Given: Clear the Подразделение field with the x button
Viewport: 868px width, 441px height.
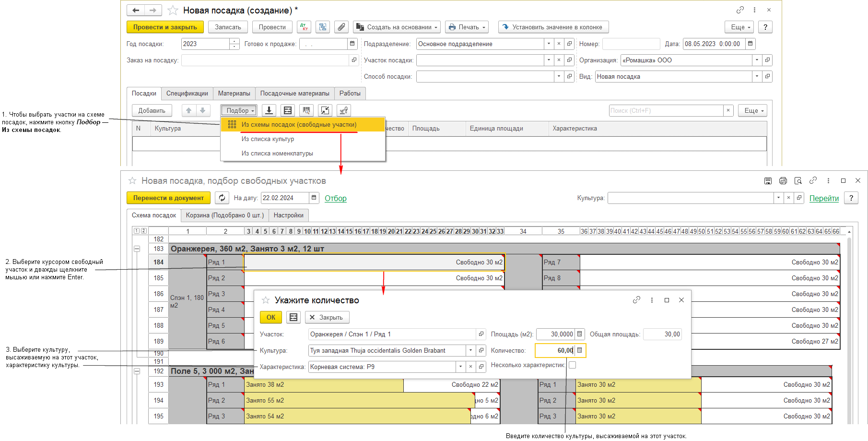Looking at the screenshot, I should 559,44.
